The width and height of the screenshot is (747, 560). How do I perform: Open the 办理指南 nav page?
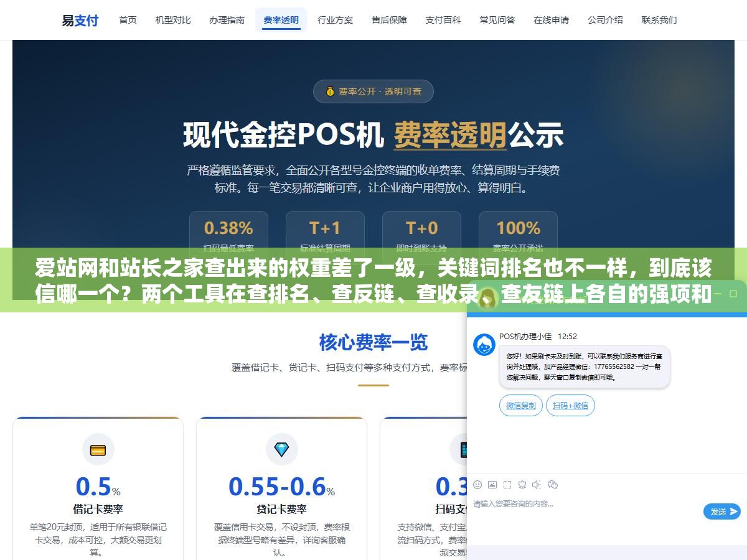coord(227,20)
